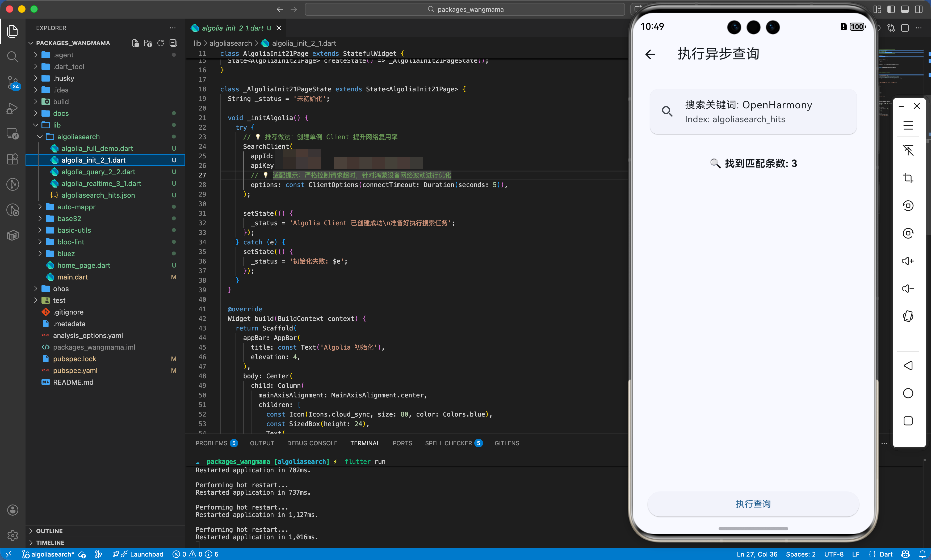Click Collapse Folders icon in Explorer
The height and width of the screenshot is (560, 931).
pyautogui.click(x=173, y=43)
